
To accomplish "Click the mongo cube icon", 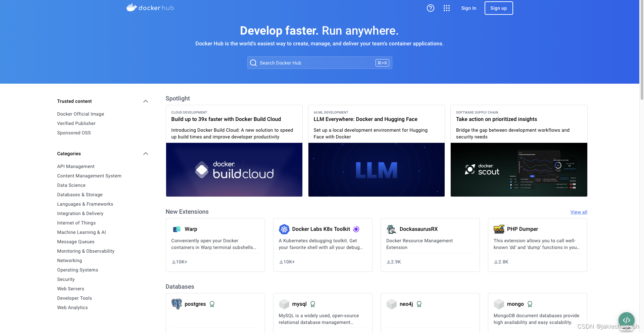I will pyautogui.click(x=499, y=304).
